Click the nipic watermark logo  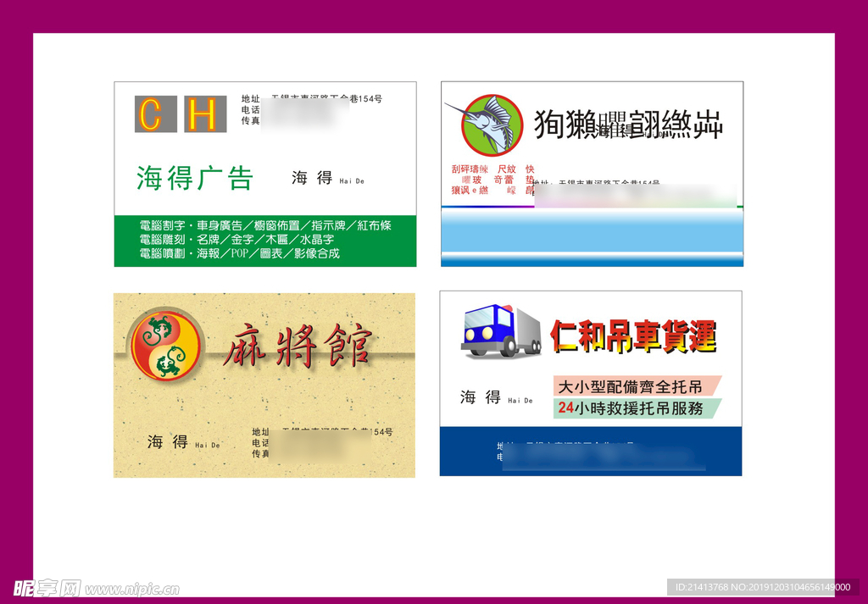(x=47, y=587)
